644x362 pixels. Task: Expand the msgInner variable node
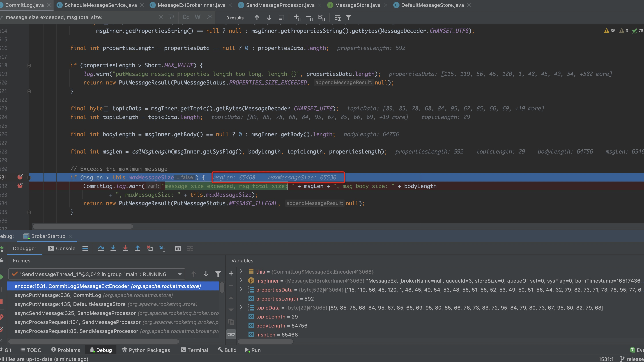point(241,281)
